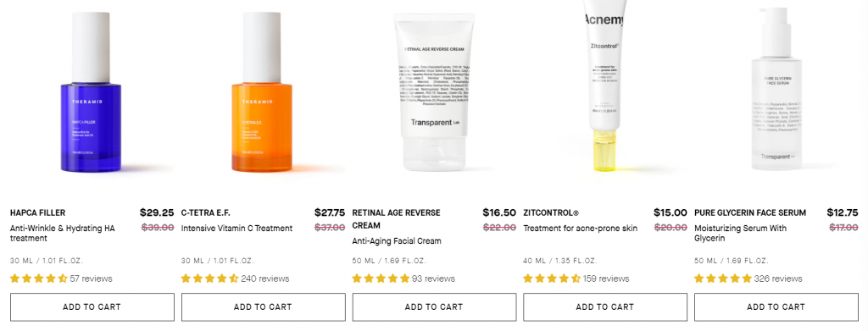
Task: Open the HAPCA FILLER product title
Action: tap(37, 212)
